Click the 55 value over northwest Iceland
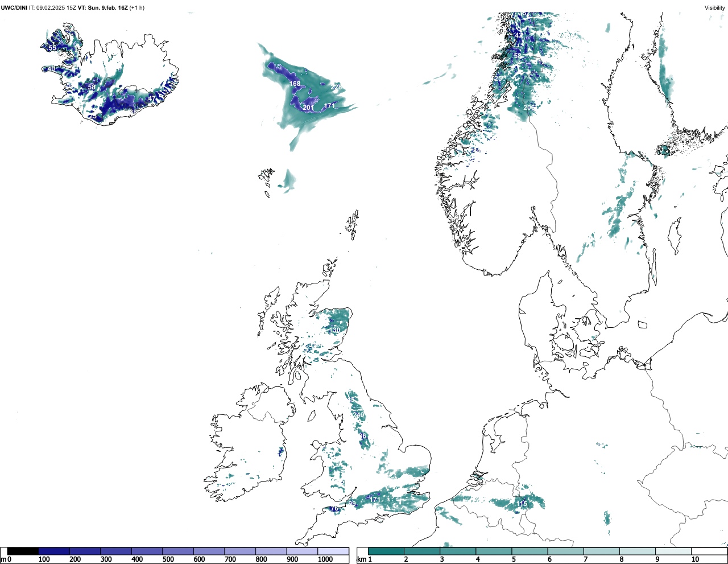728x564 pixels. tap(53, 48)
